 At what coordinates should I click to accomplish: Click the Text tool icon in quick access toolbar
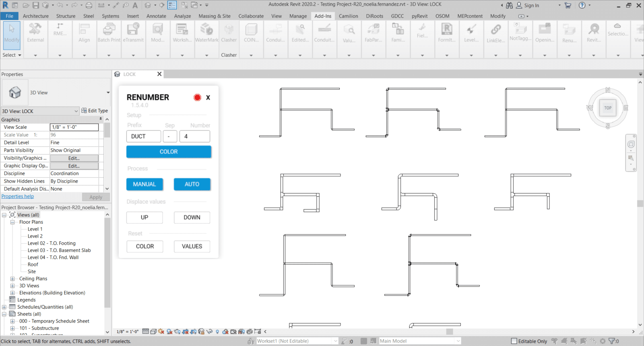(x=135, y=5)
